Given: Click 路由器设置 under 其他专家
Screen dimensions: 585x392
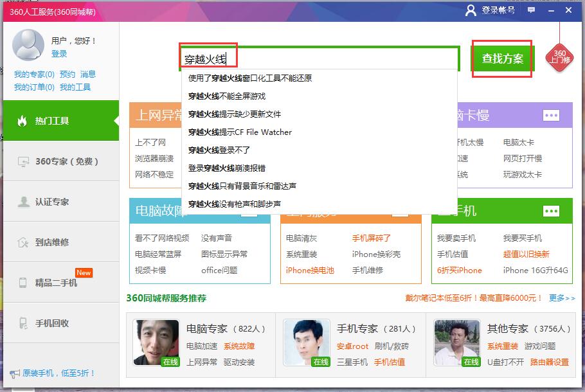Looking at the screenshot, I should click(550, 362).
